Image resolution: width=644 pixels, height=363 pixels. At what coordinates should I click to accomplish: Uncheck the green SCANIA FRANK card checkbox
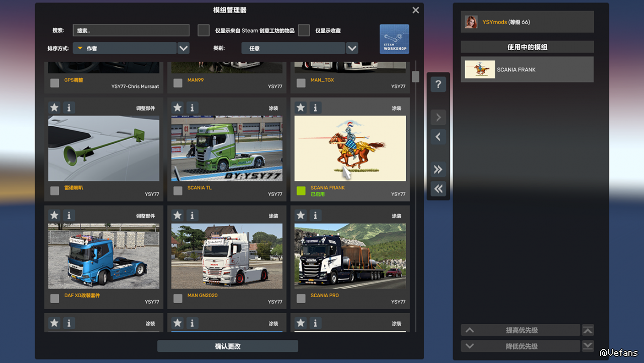[301, 191]
